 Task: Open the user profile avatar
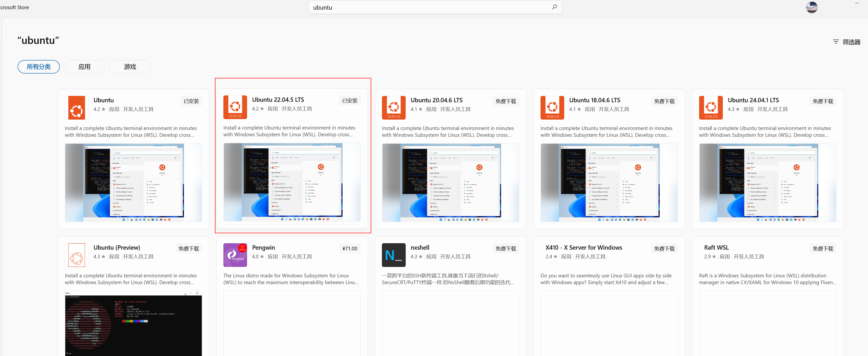pyautogui.click(x=811, y=7)
